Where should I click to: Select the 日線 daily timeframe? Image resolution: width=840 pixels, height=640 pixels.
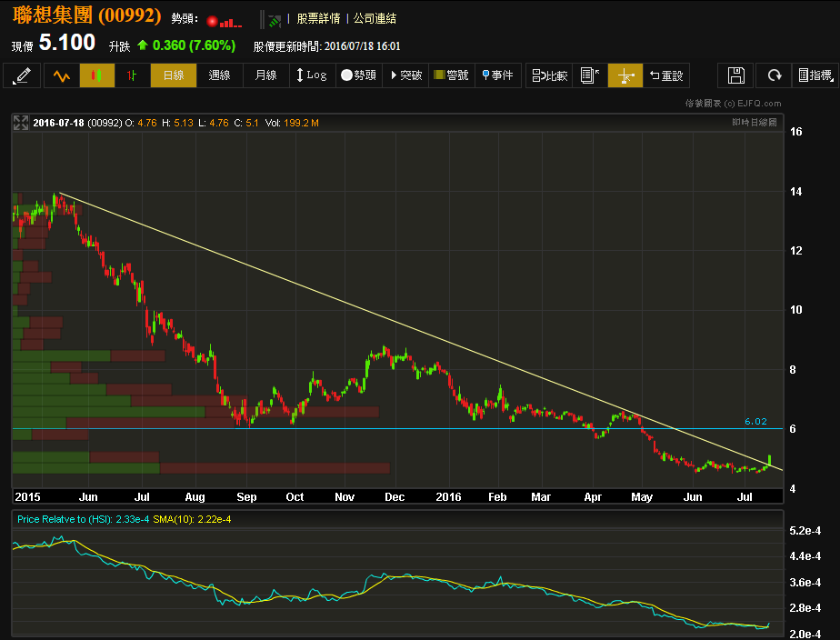174,75
